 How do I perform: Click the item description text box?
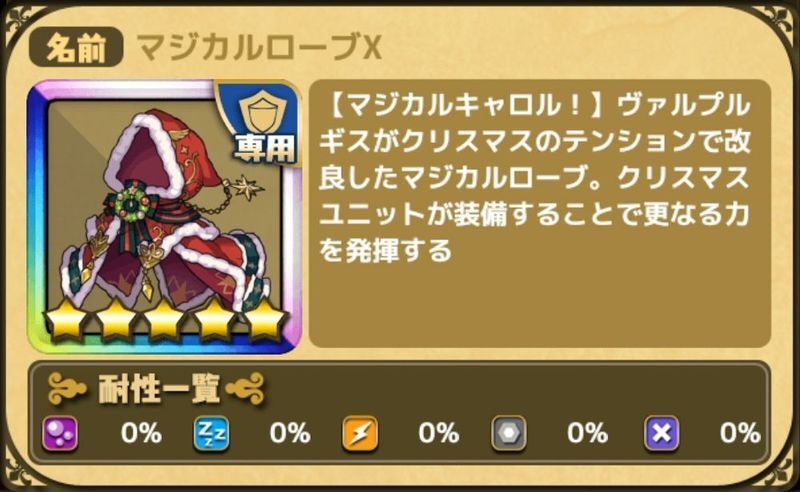[540, 214]
